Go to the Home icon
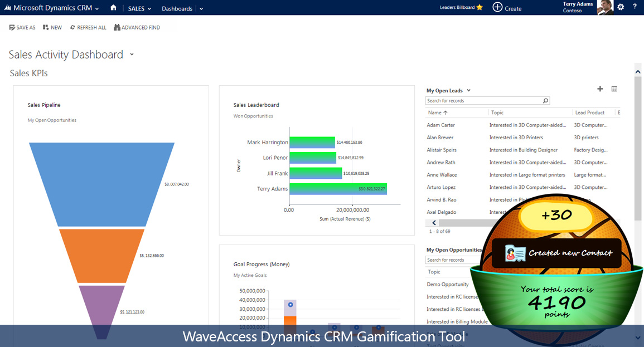644x347 pixels. (113, 8)
